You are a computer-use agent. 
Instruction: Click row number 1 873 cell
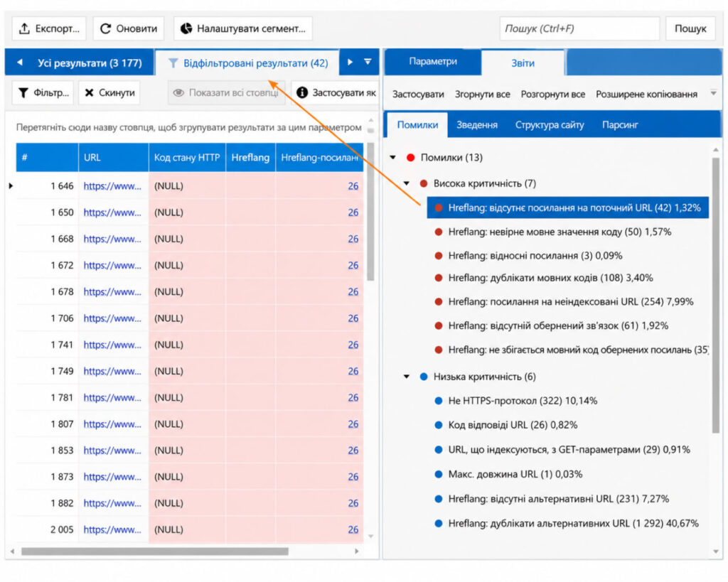[x=47, y=477]
